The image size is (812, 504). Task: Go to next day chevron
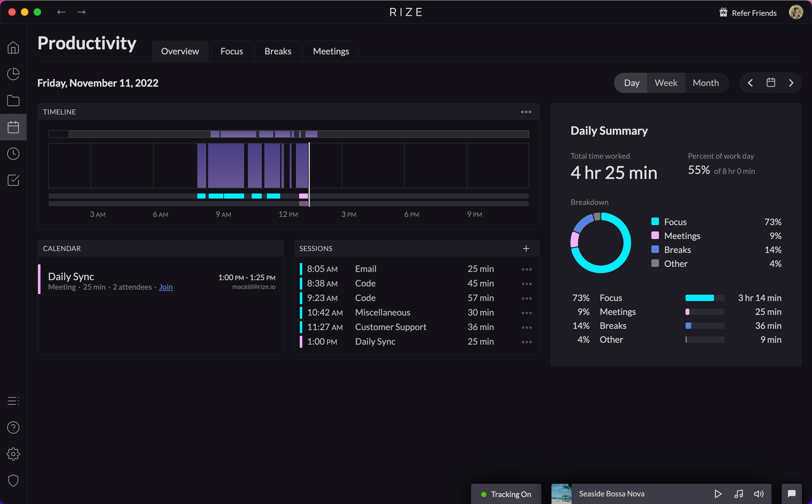click(791, 83)
